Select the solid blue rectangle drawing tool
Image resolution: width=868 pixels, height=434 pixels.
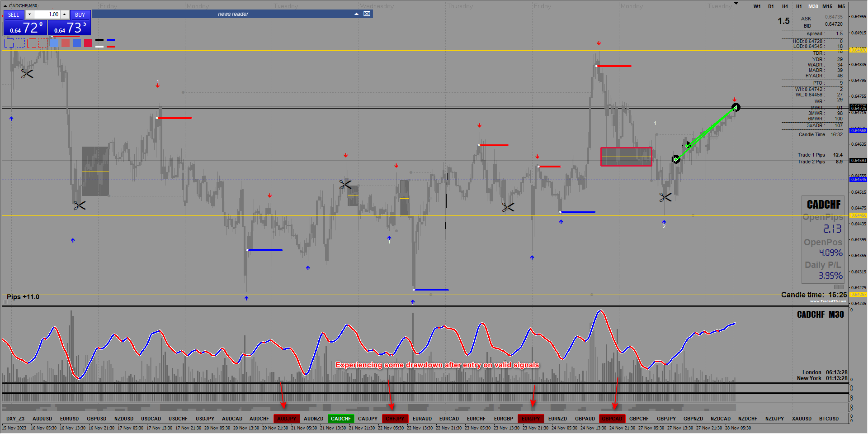(x=9, y=43)
